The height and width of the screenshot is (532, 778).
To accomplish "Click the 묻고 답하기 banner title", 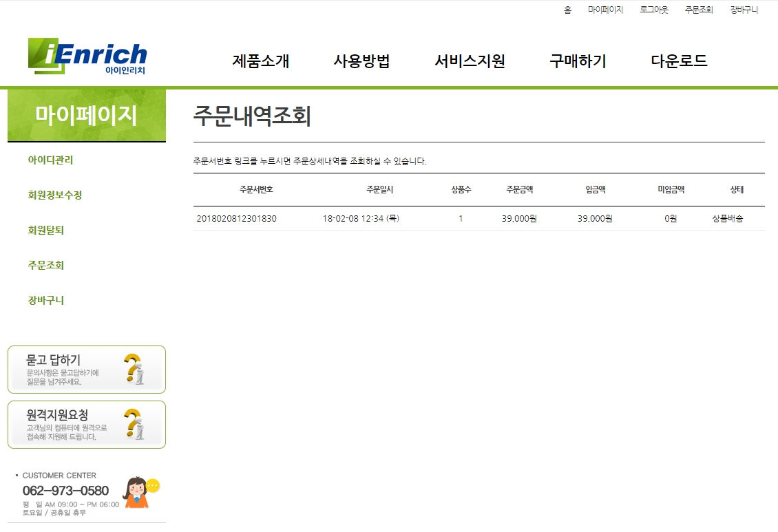I will [53, 360].
